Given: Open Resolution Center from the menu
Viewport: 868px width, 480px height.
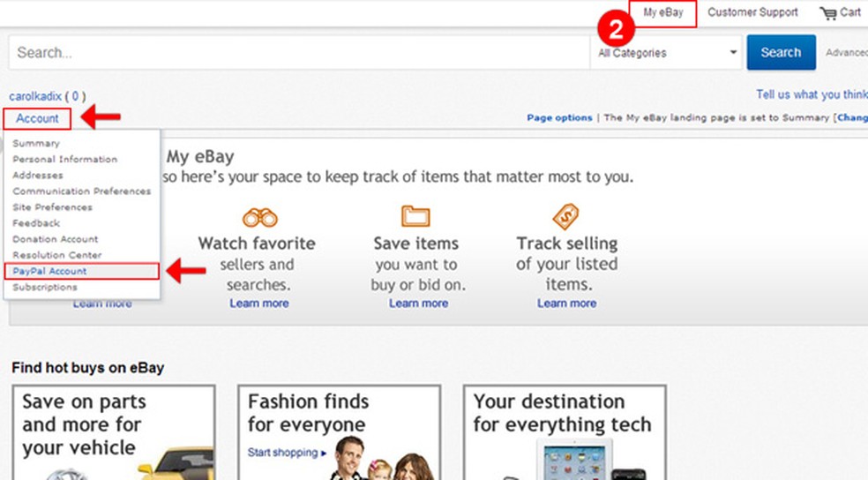Looking at the screenshot, I should tap(57, 255).
